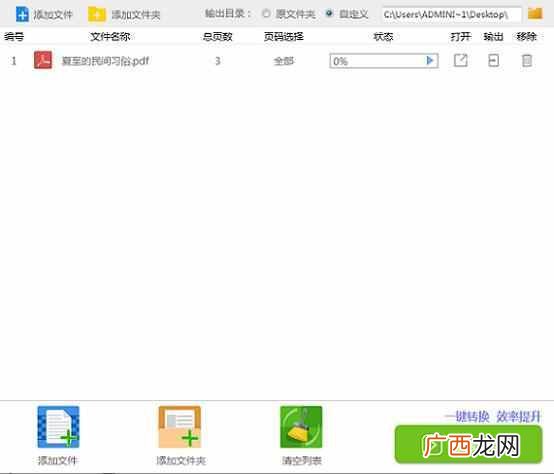Click the 打开 column header
The height and width of the screenshot is (474, 554).
(460, 36)
